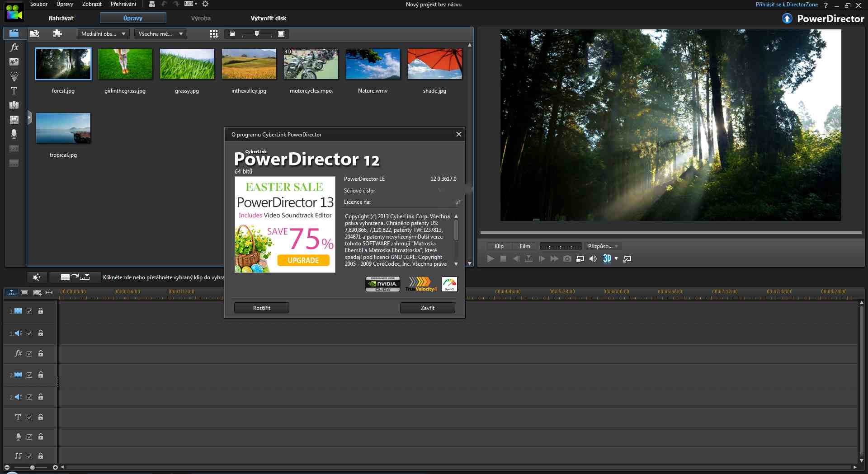Uncheck video track 2 enable checkbox

click(29, 375)
